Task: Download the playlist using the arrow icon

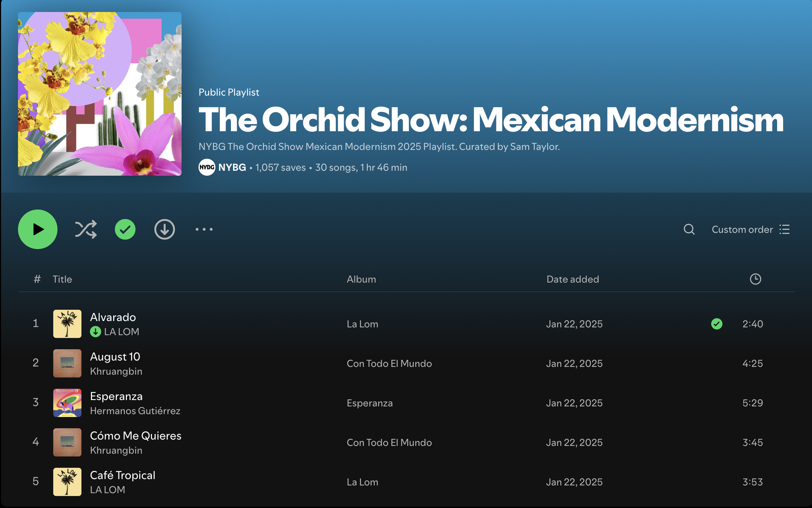Action: coord(165,229)
